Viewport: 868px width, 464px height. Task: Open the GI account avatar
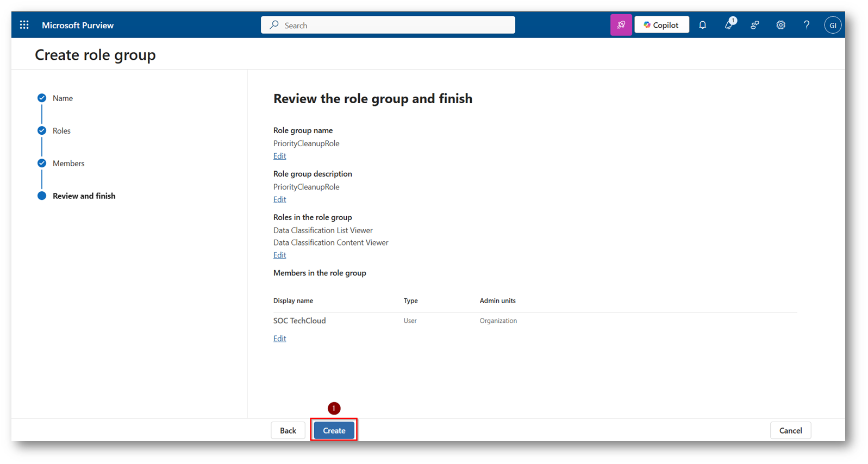833,25
